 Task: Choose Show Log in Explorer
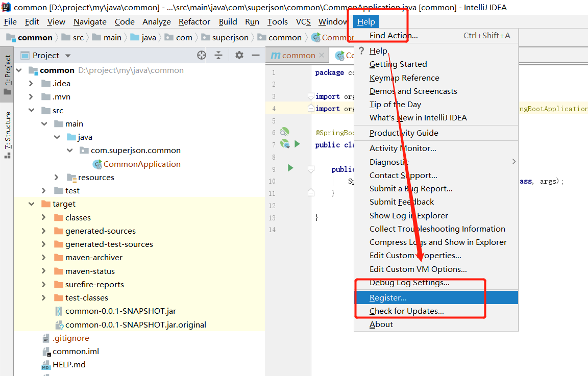click(436, 216)
